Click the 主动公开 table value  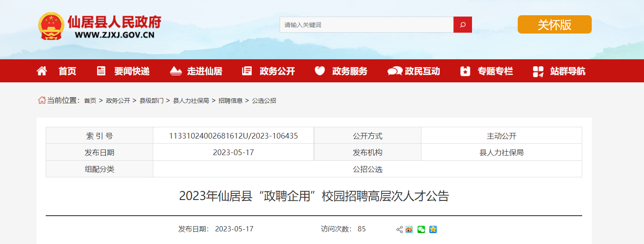pyautogui.click(x=502, y=136)
